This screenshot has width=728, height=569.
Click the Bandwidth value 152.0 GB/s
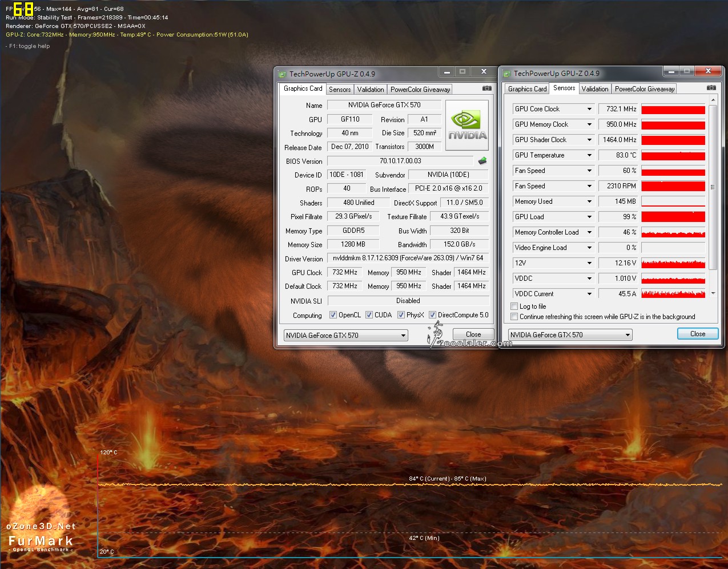coord(460,244)
